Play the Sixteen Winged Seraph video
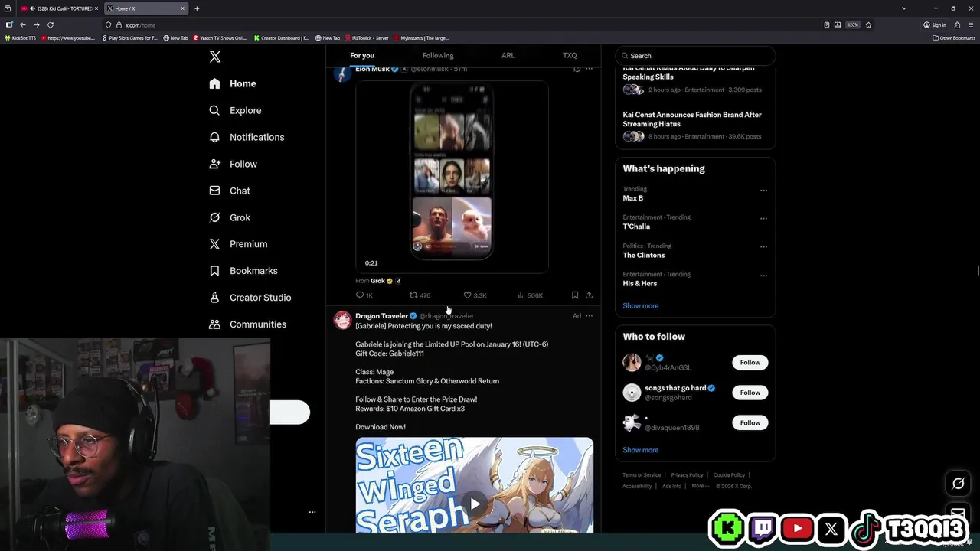 click(475, 504)
